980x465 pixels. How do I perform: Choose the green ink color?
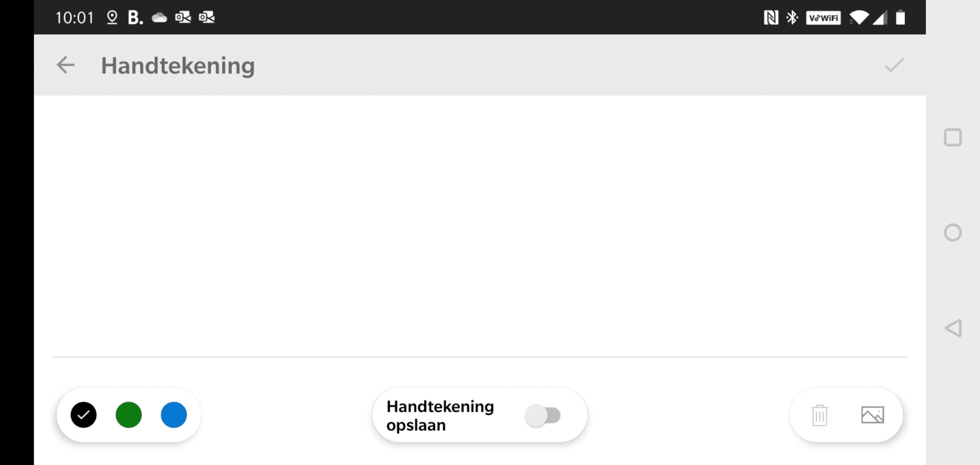coord(129,415)
